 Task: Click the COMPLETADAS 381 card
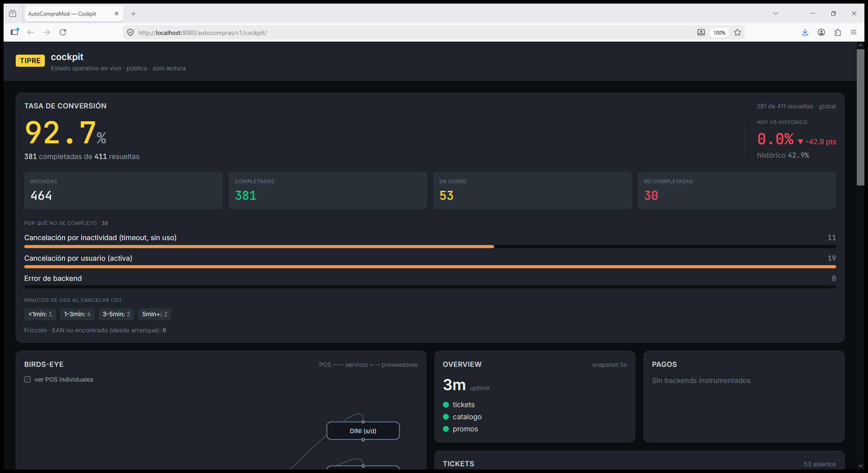coord(328,190)
